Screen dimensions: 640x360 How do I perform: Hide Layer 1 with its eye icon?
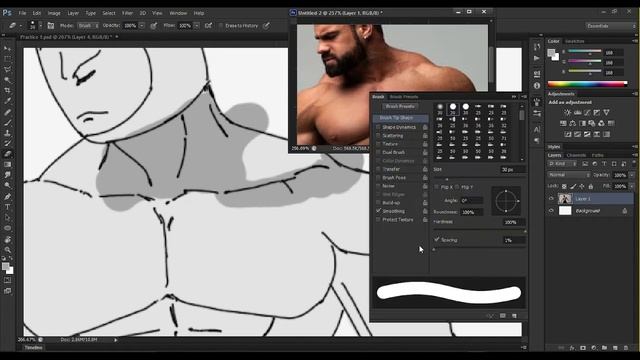(551, 199)
